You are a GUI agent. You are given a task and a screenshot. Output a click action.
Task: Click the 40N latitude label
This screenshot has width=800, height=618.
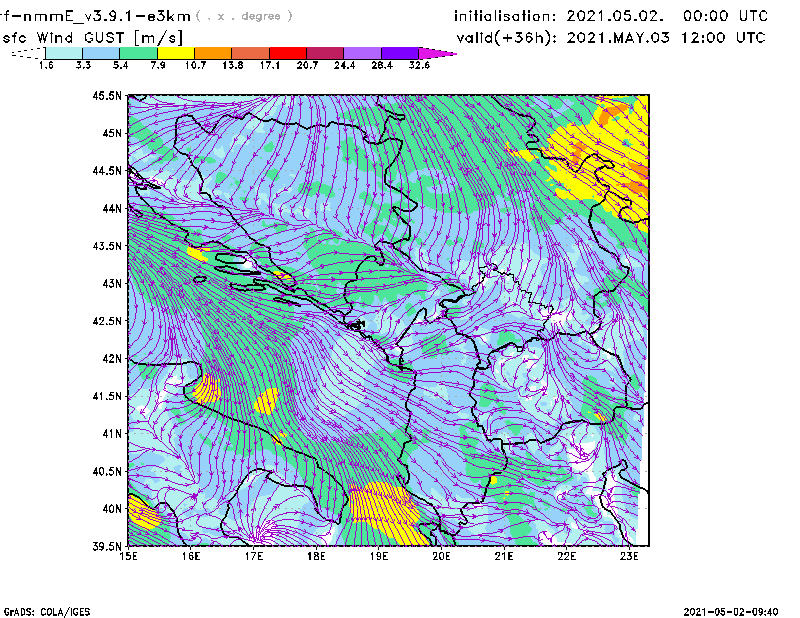point(112,509)
